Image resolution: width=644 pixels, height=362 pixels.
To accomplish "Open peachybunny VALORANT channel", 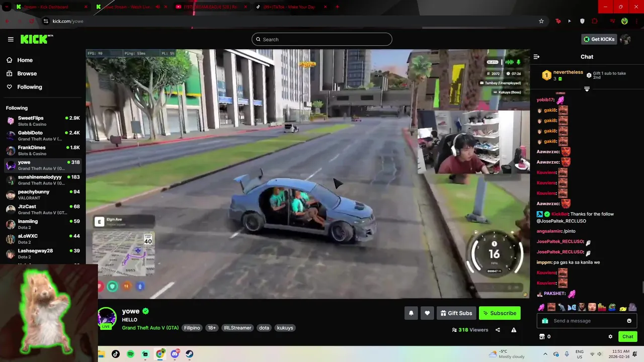I will click(x=43, y=195).
